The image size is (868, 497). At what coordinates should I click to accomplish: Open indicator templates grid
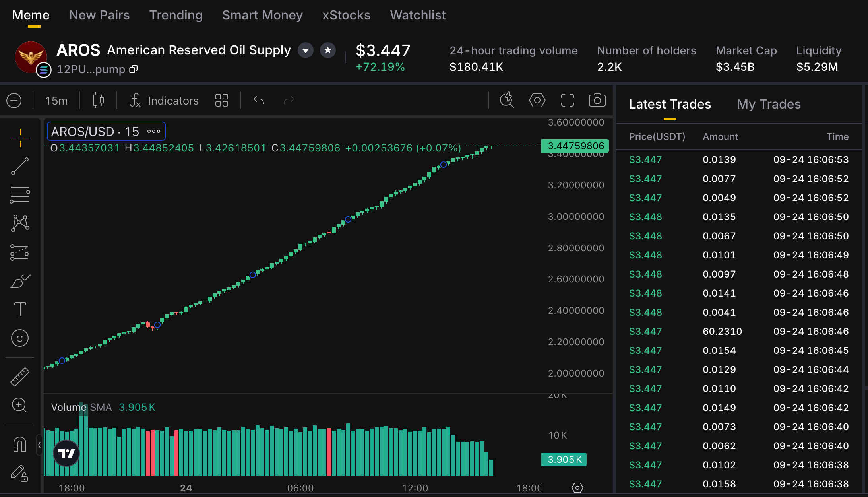(221, 100)
